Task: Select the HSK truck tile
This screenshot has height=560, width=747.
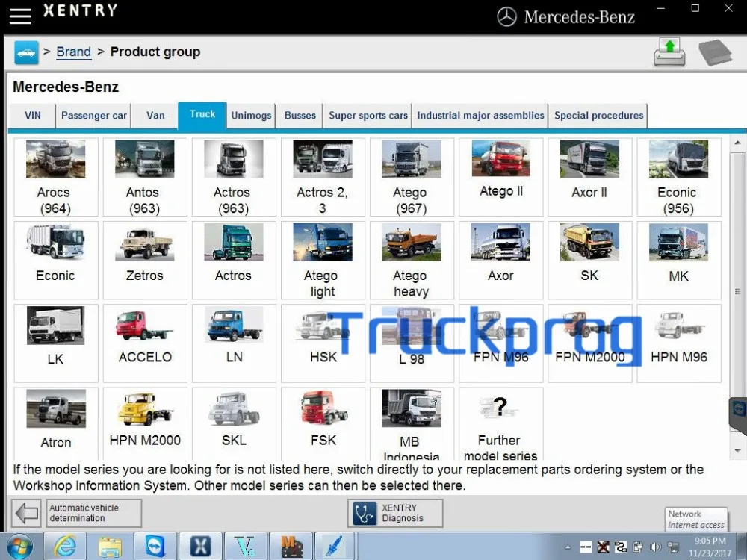Action: 323,343
